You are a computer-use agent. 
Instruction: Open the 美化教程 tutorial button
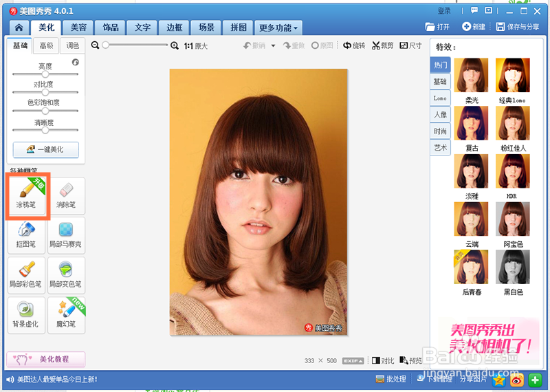tap(46, 359)
